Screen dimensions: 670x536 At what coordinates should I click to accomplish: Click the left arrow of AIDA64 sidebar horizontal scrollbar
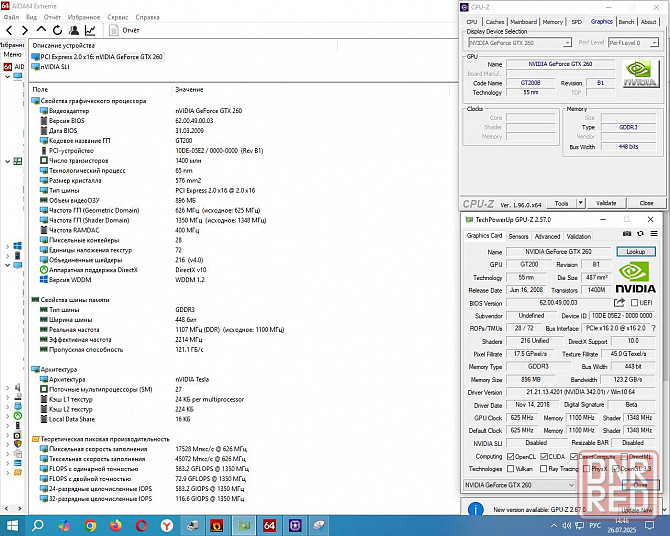click(6, 509)
